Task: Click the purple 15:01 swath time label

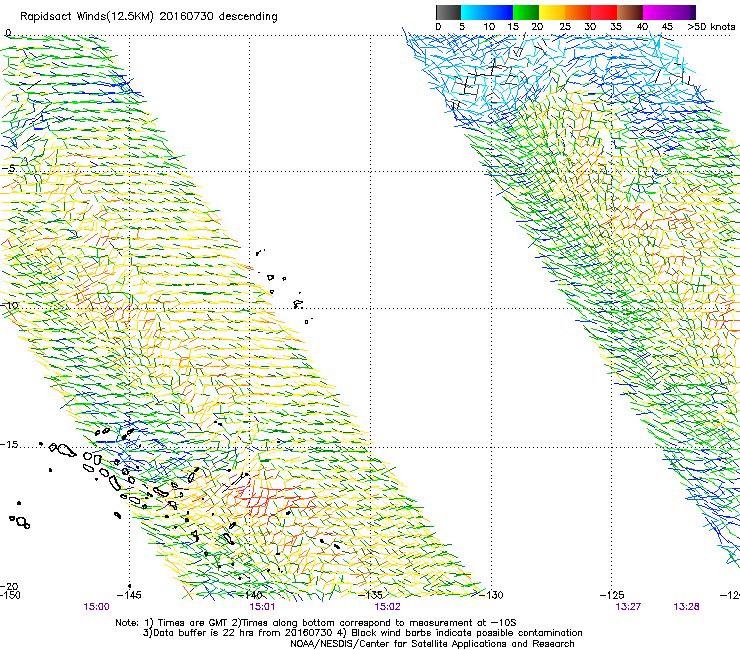Action: [x=262, y=607]
